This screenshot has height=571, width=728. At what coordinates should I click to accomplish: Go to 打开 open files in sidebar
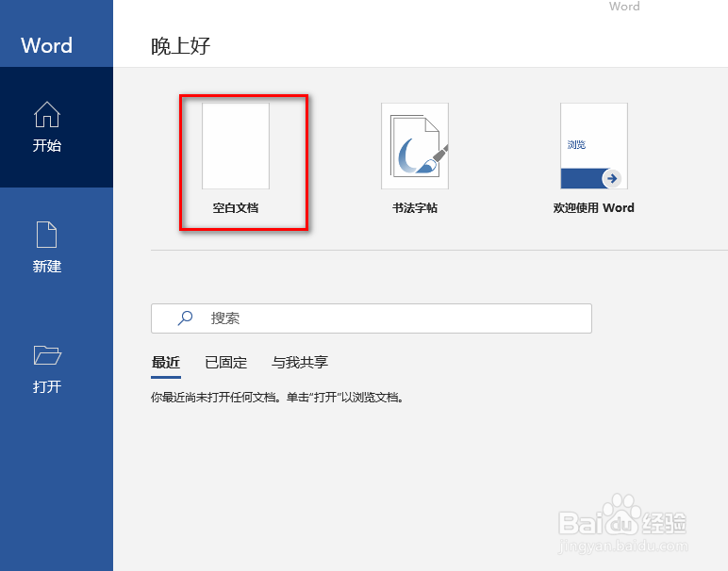click(47, 368)
